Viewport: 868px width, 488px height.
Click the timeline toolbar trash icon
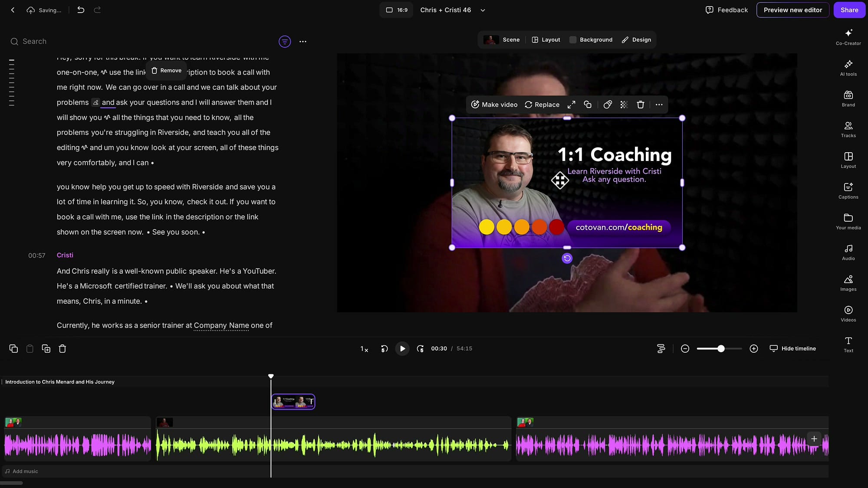[x=62, y=349]
